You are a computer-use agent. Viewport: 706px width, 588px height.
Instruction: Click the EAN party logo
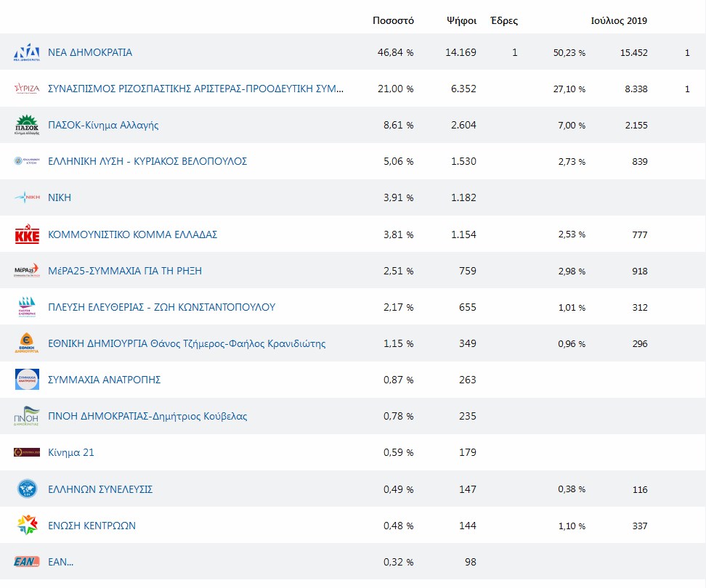27,561
